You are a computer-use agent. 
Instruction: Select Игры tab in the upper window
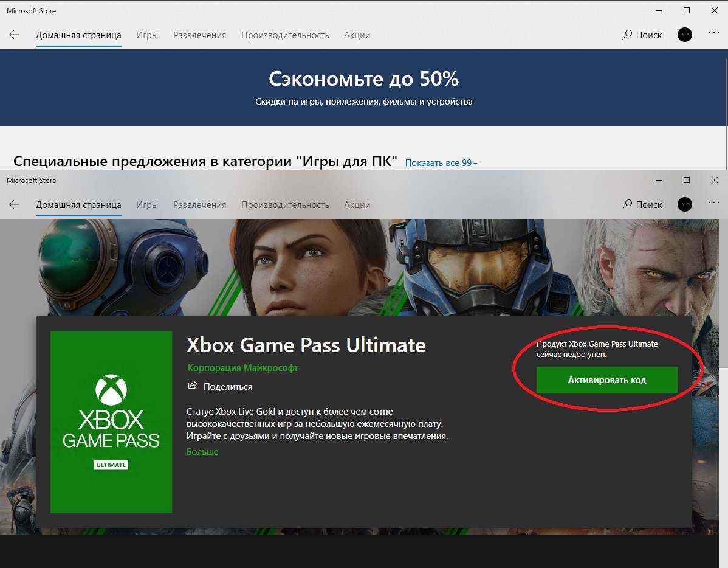click(x=147, y=35)
